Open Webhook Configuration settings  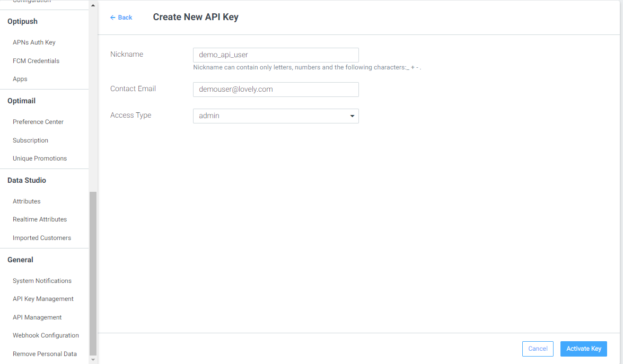pos(46,335)
